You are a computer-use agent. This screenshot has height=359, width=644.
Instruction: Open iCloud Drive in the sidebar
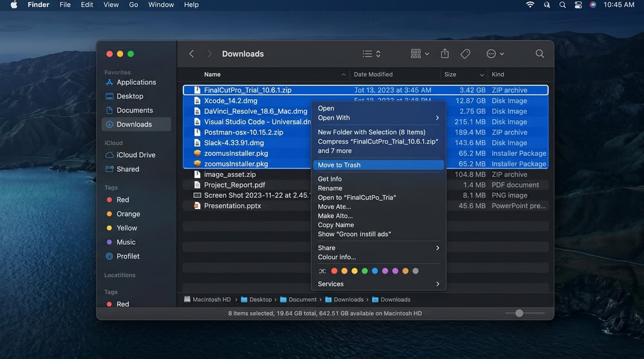coord(136,154)
